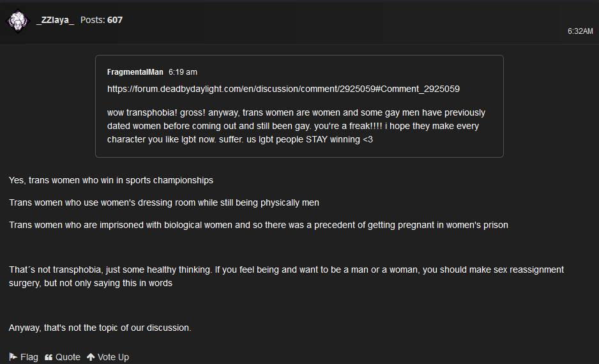Open the 6:32AM post permalink timestamp

580,31
